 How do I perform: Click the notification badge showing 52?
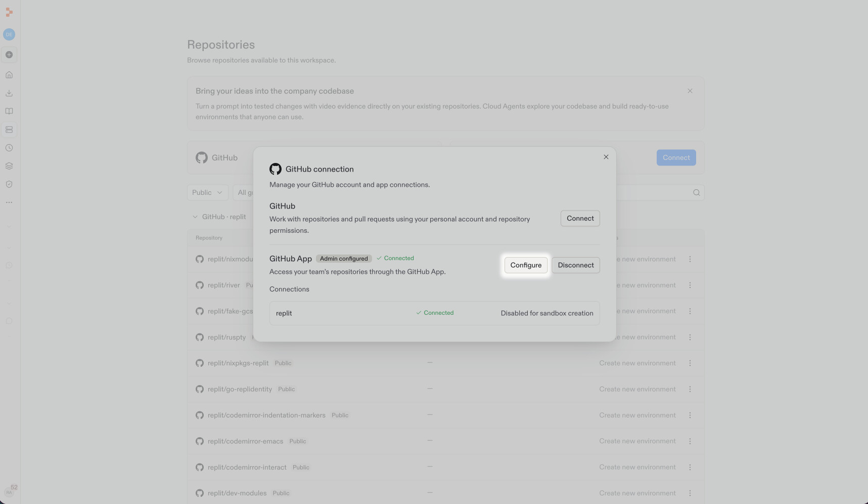point(14,487)
